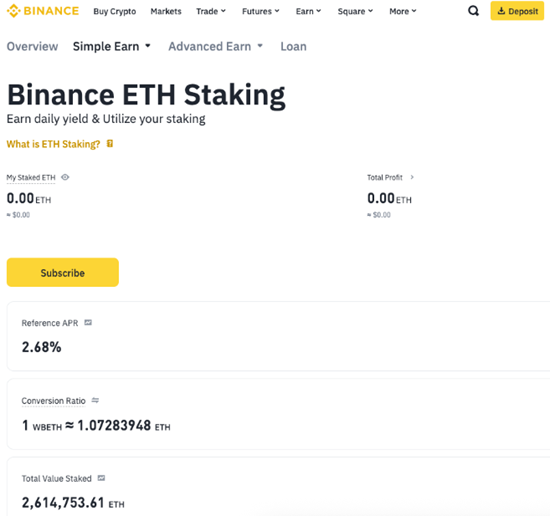Go to the Overview tab

[x=32, y=46]
